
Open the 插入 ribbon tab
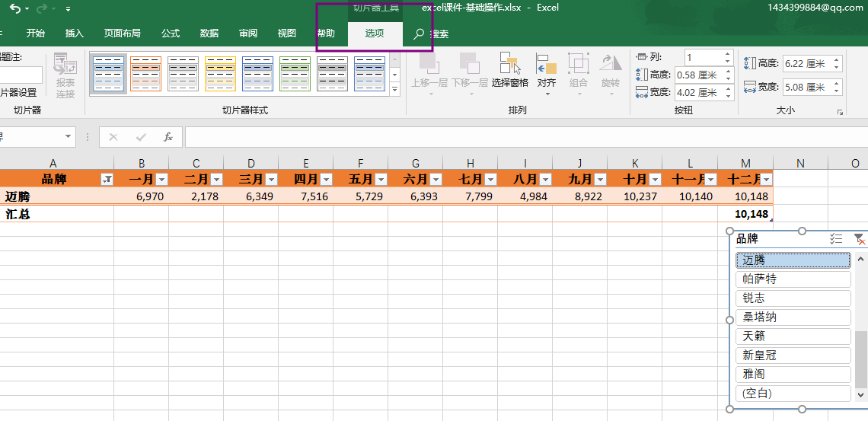click(74, 33)
